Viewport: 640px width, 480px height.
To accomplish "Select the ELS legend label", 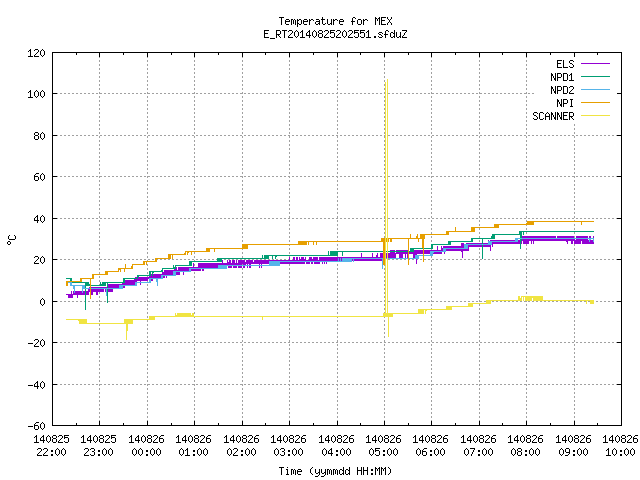I will point(565,64).
